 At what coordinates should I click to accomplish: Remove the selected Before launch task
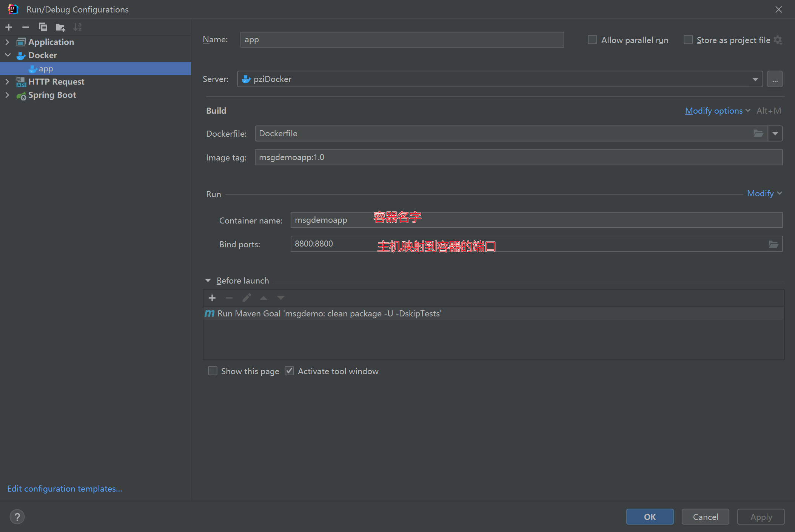coord(229,298)
